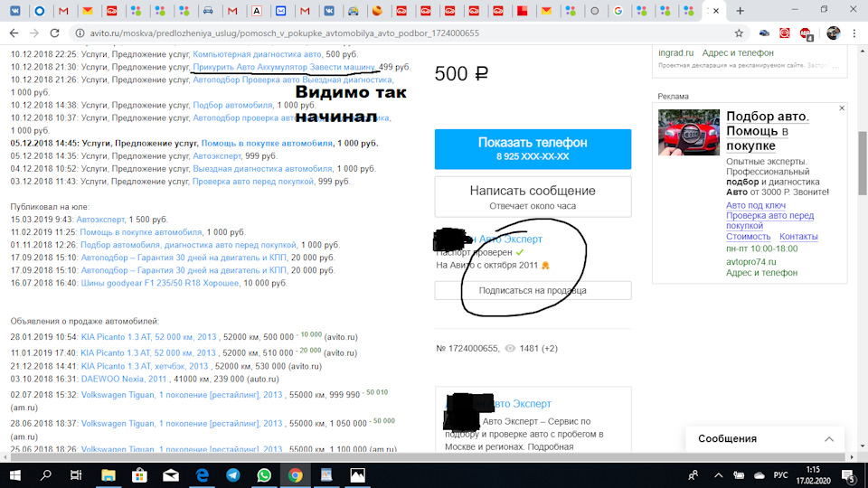Open the 'Авто под ключ' ad link

click(x=756, y=205)
